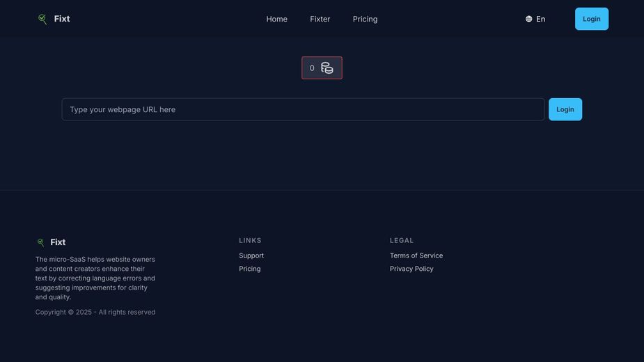Click the coins stack icon

tap(327, 68)
